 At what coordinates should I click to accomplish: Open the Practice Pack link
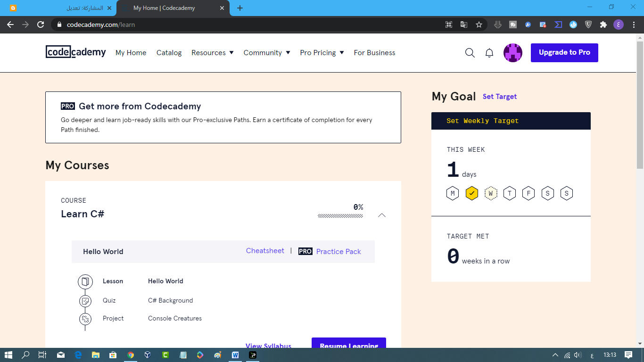click(339, 252)
